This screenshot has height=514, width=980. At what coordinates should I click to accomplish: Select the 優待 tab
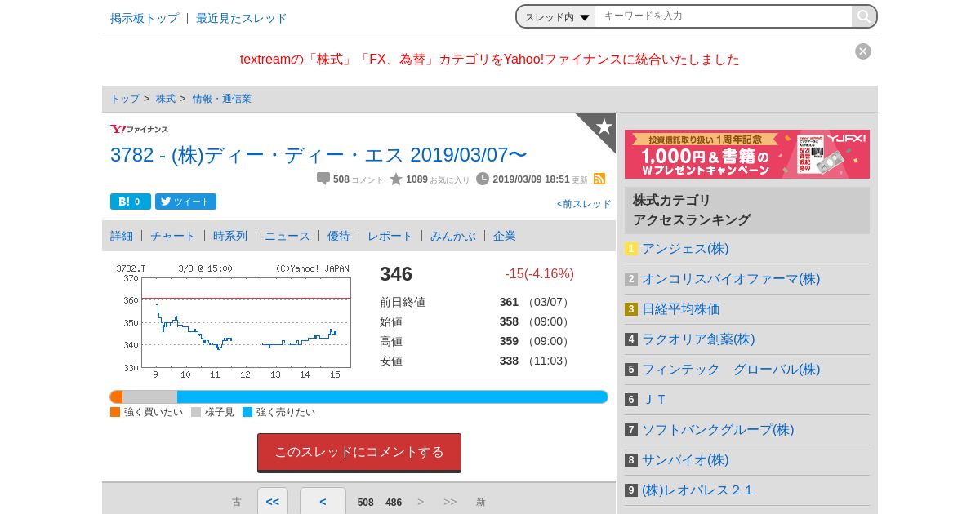point(339,236)
